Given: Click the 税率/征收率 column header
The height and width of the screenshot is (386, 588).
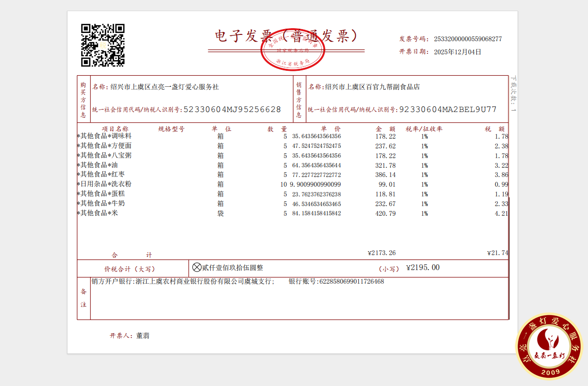Looking at the screenshot, I should (x=424, y=129).
